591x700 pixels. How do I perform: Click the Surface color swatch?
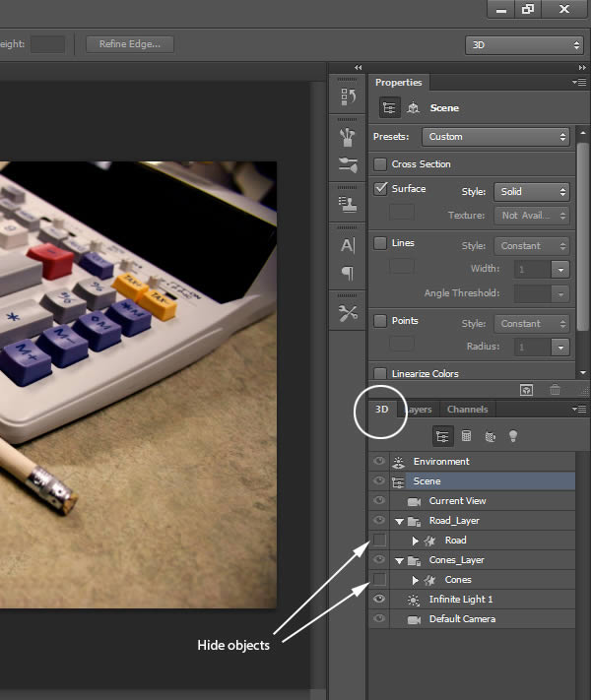pyautogui.click(x=402, y=212)
